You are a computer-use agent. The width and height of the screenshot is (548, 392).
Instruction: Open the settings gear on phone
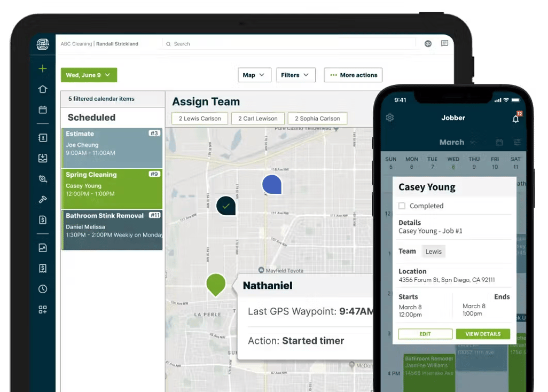tap(390, 117)
